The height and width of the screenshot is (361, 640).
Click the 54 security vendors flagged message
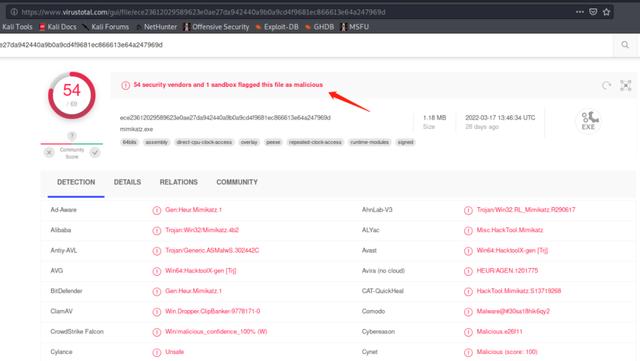(x=228, y=85)
